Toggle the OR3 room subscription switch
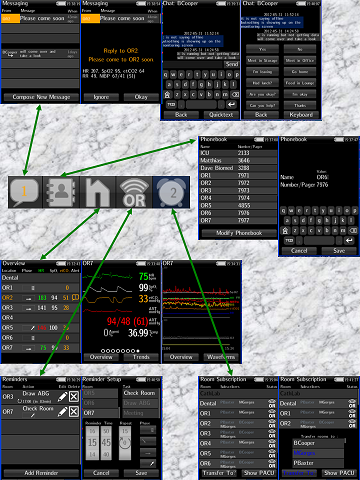Image resolution: width=360 pixels, height=480 pixels. 272,434
